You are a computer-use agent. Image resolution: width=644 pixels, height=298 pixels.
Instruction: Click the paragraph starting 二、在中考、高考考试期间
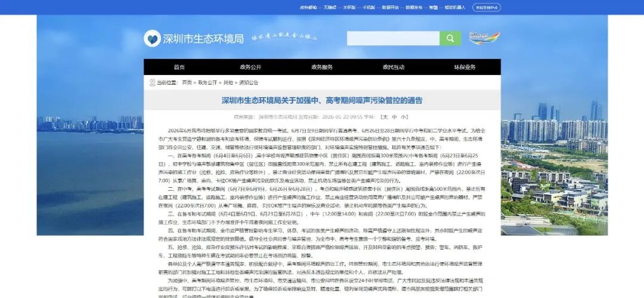click(322, 197)
